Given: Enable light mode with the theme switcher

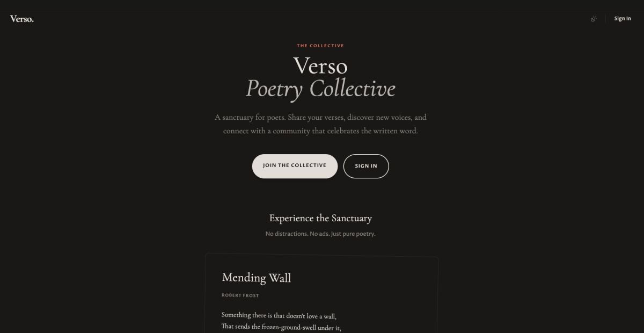Looking at the screenshot, I should pos(594,18).
